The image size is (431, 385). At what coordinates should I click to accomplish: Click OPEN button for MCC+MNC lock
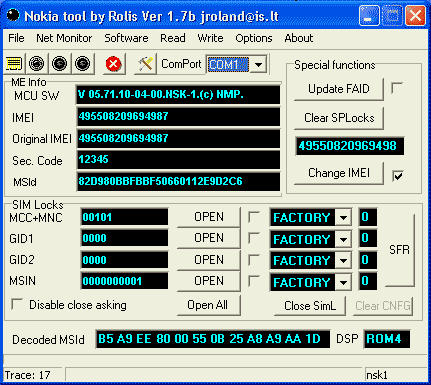pos(209,217)
